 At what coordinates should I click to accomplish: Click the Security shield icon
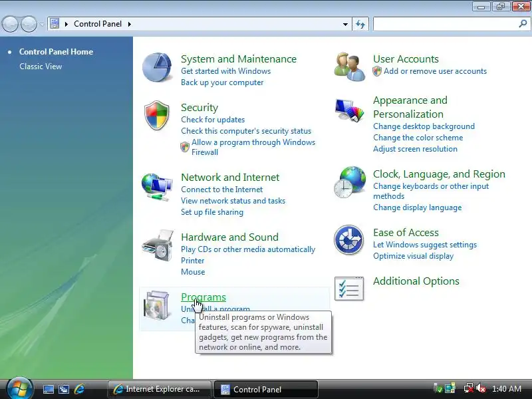[x=157, y=115]
